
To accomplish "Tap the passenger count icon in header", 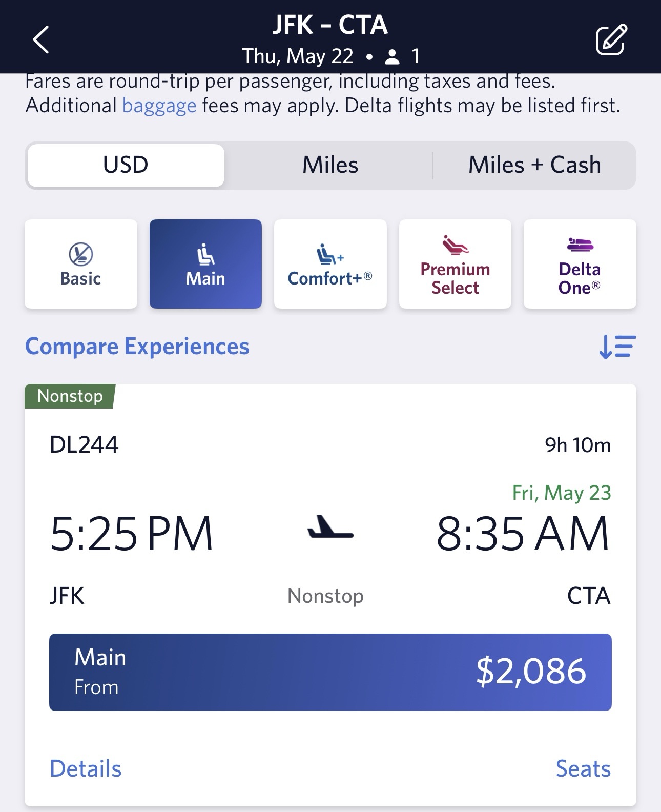I will (392, 56).
